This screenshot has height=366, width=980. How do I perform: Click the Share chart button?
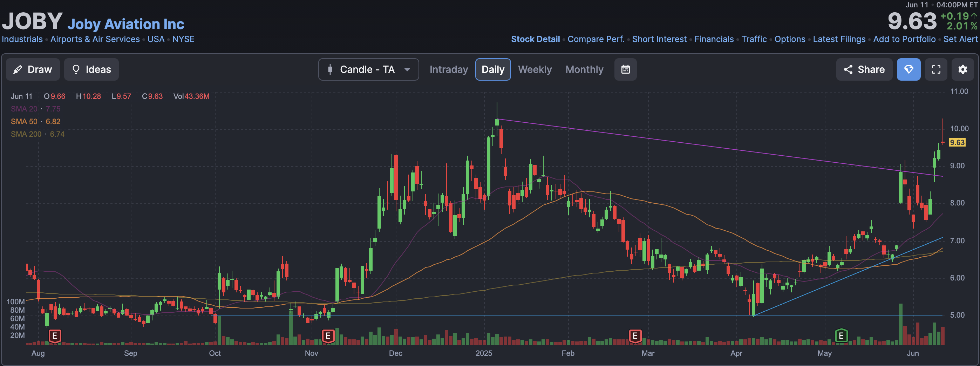coord(864,69)
